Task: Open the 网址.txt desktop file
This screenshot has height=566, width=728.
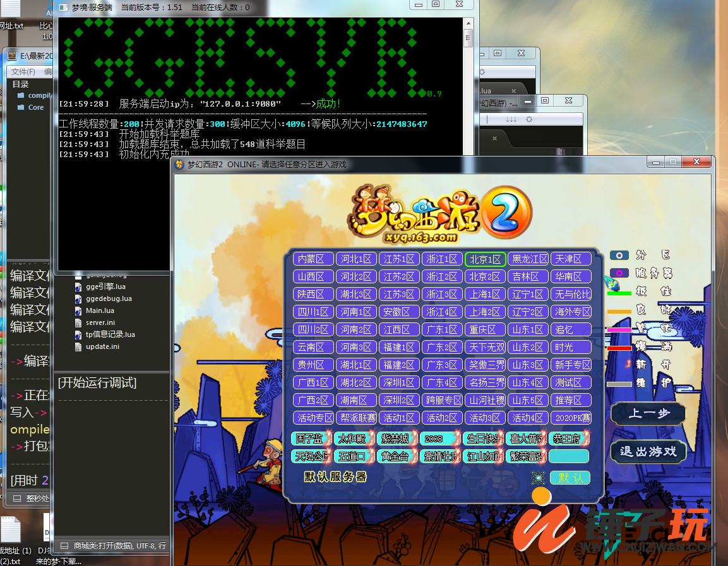Action: (11, 14)
